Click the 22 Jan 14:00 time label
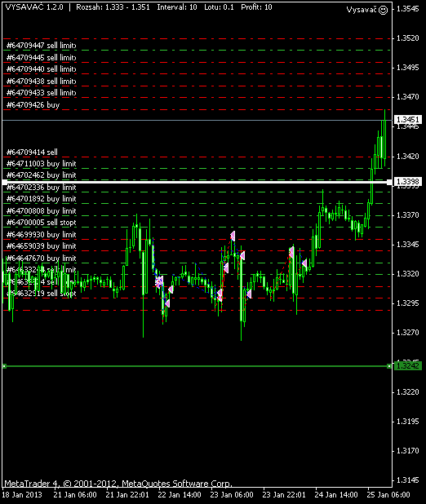The image size is (426, 504). point(180,495)
